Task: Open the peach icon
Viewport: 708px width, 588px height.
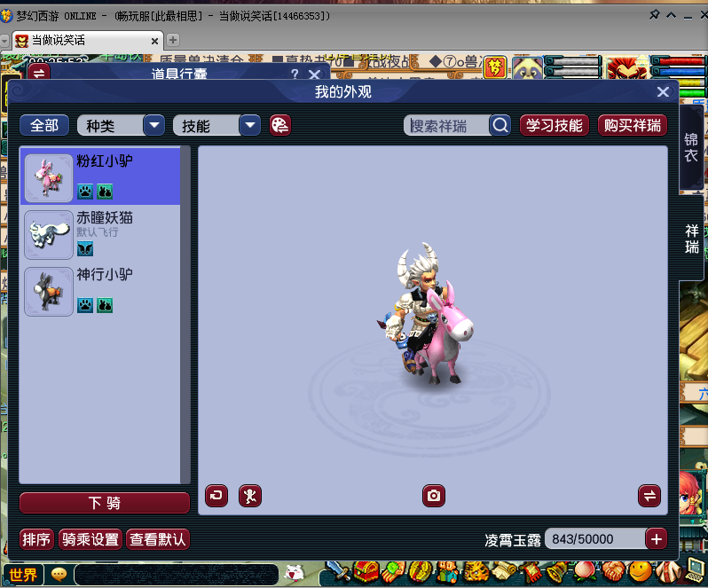Action: 586,572
